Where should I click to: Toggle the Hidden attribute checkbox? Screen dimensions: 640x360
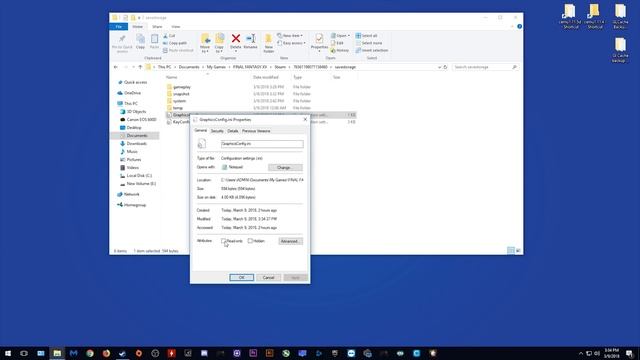point(250,241)
